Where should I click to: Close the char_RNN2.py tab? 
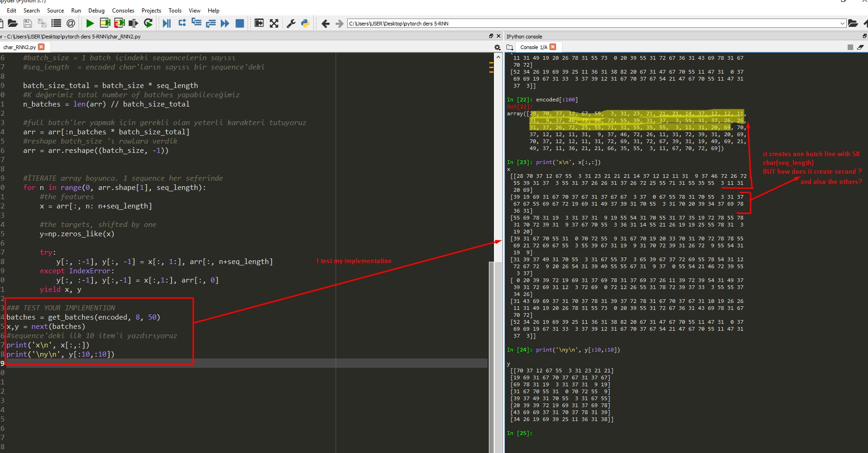coord(42,47)
